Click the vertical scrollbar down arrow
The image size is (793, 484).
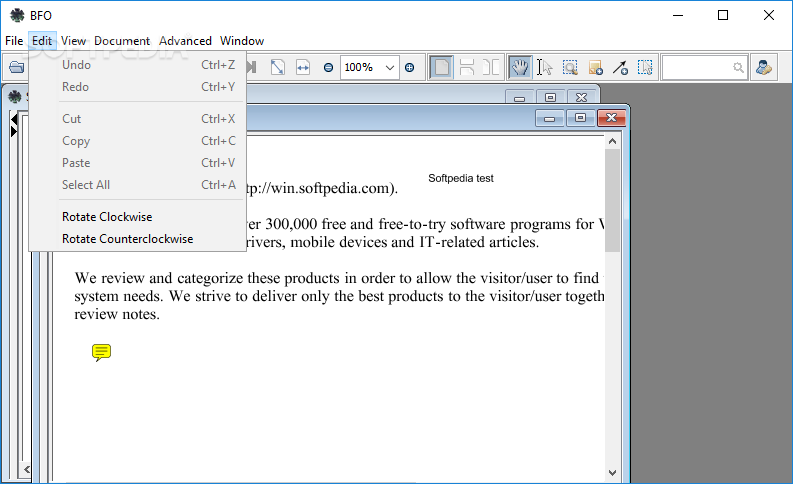click(x=612, y=473)
